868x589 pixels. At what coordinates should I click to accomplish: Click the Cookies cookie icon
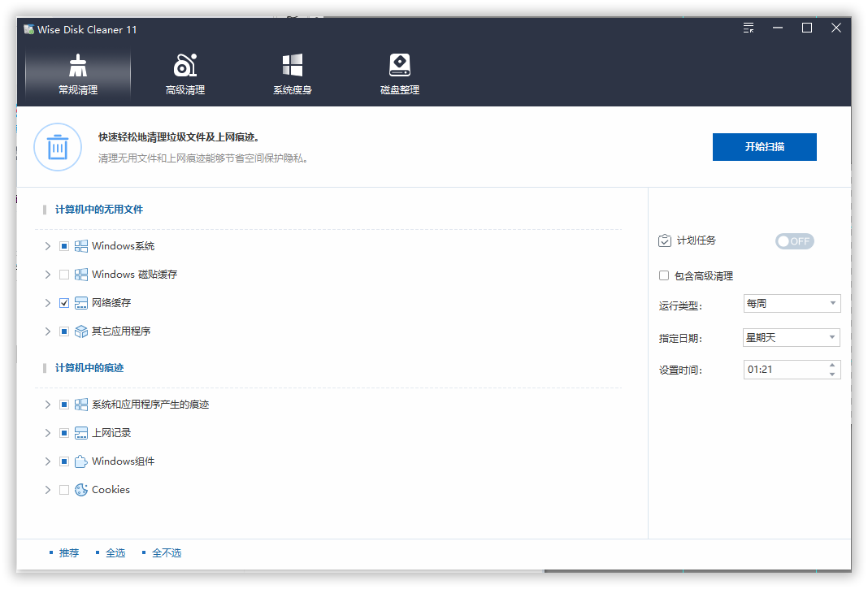[x=80, y=490]
